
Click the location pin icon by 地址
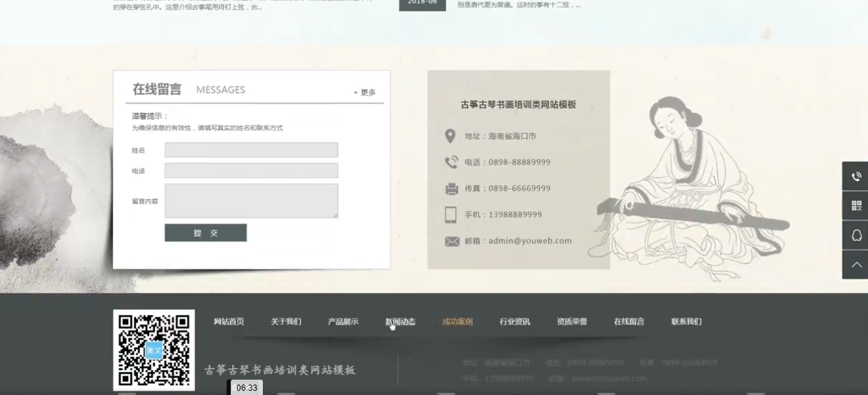tap(450, 136)
